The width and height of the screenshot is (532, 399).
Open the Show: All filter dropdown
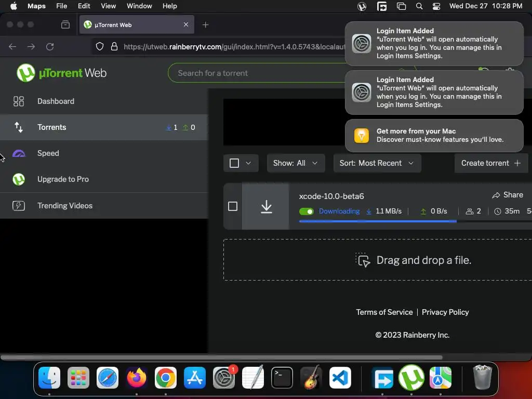pos(296,163)
